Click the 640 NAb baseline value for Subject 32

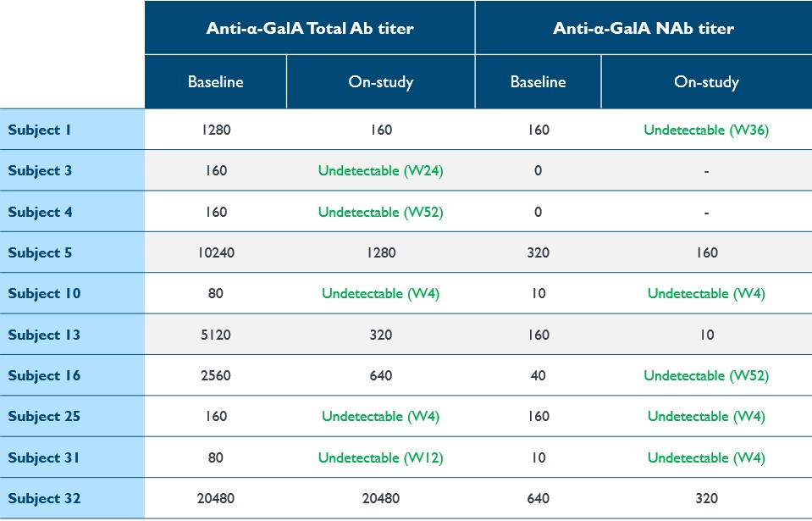[x=538, y=498]
